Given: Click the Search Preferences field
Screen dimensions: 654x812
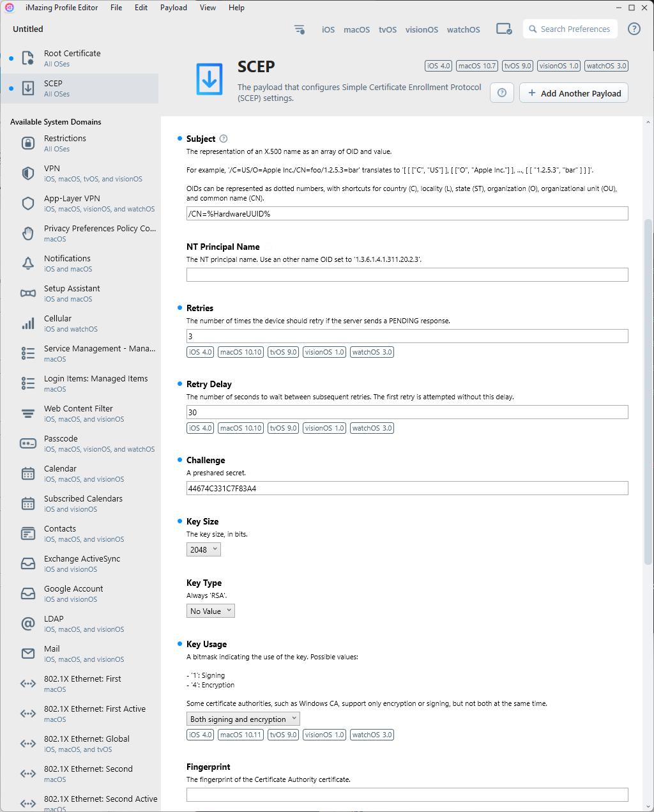Looking at the screenshot, I should [570, 29].
